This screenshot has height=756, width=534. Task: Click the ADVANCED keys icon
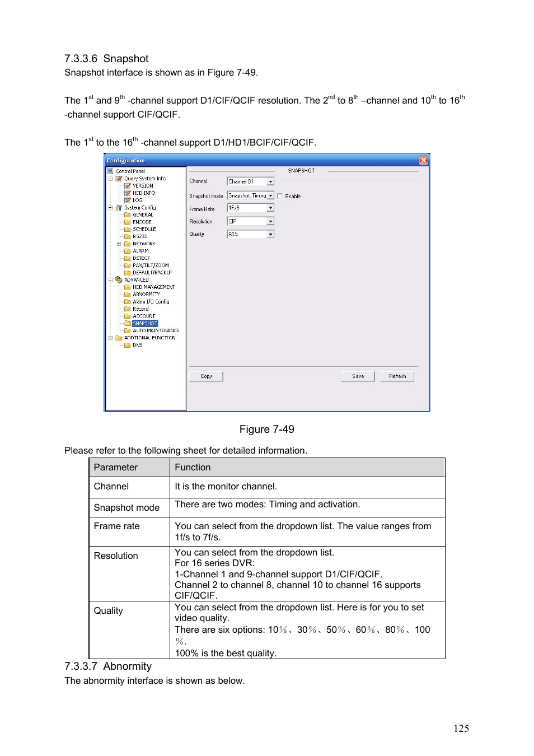pyautogui.click(x=119, y=279)
